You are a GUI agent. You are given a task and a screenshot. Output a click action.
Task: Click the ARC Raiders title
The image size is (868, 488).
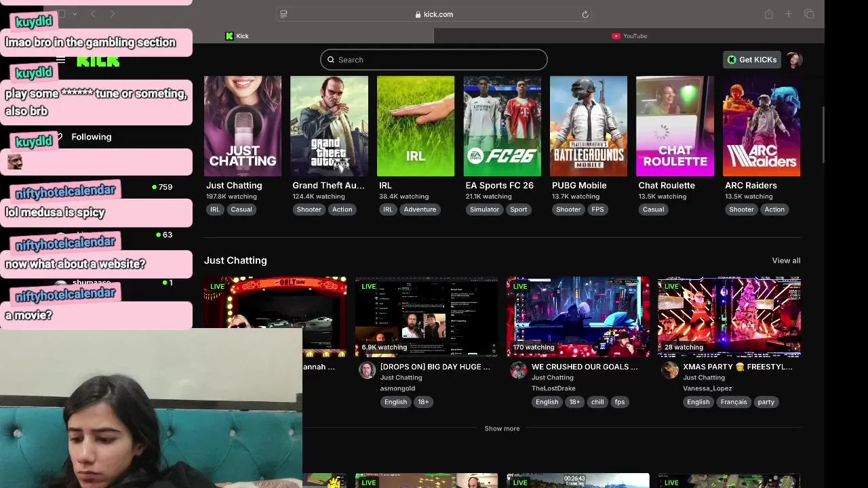751,185
